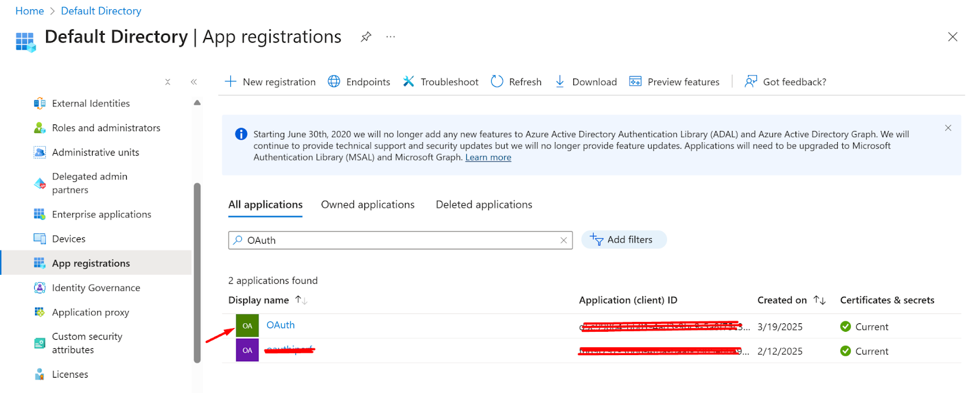The height and width of the screenshot is (393, 980).
Task: Click the Enterprise applications icon
Action: tap(40, 214)
